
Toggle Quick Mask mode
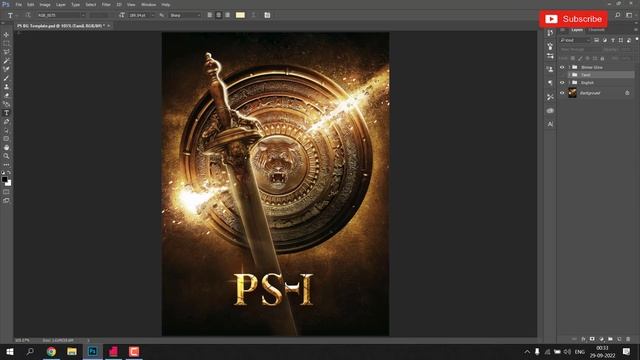(6, 192)
